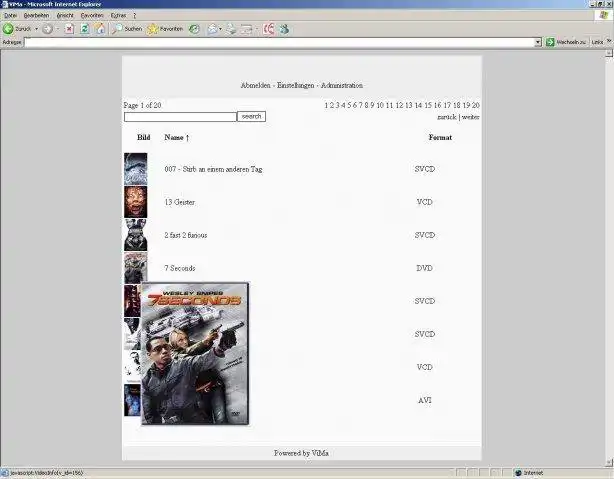Image resolution: width=614 pixels, height=479 pixels.
Task: Open the Suchen search toolbar button
Action: coord(126,29)
